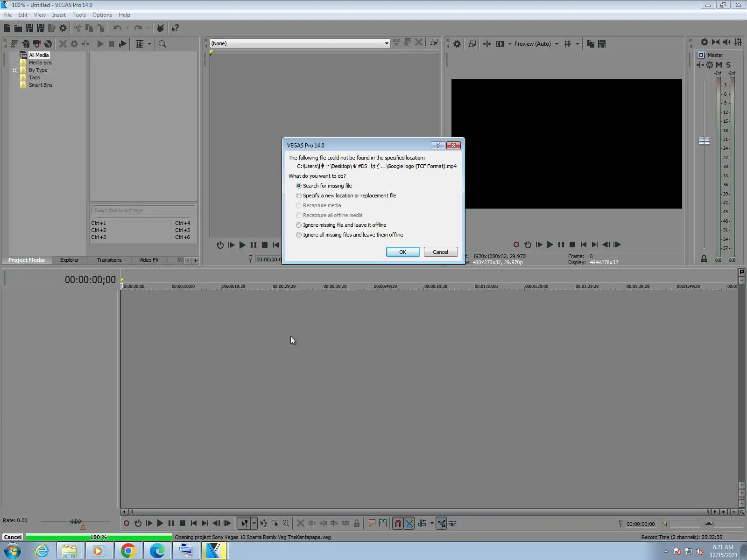Select 'Ignore missing file and leave it offline'
Viewport: 747px width, 560px height.
click(x=341, y=225)
